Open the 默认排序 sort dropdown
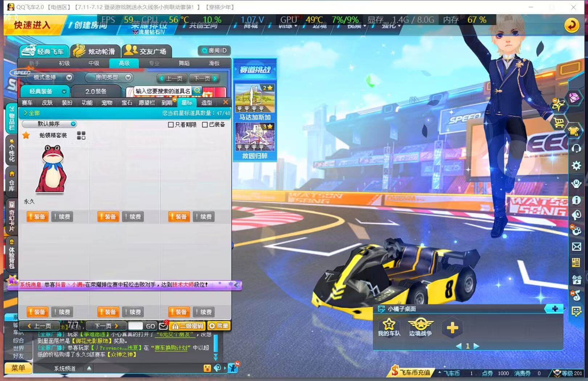 (x=49, y=124)
